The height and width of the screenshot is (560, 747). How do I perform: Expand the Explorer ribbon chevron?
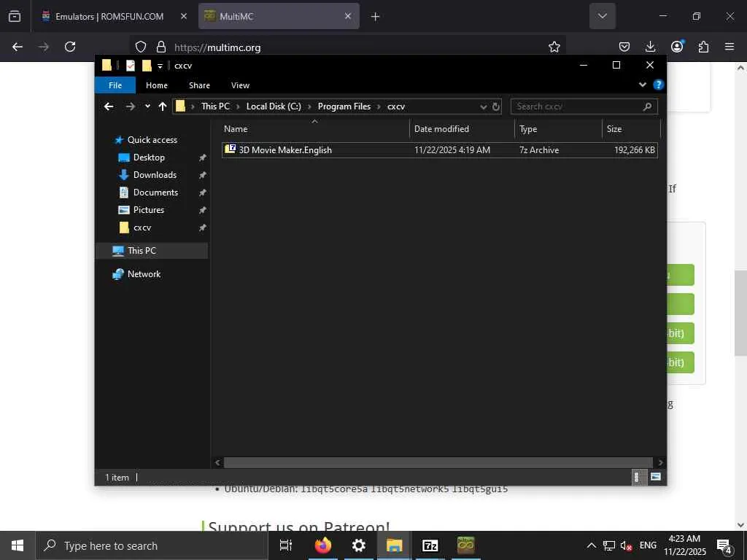click(642, 85)
